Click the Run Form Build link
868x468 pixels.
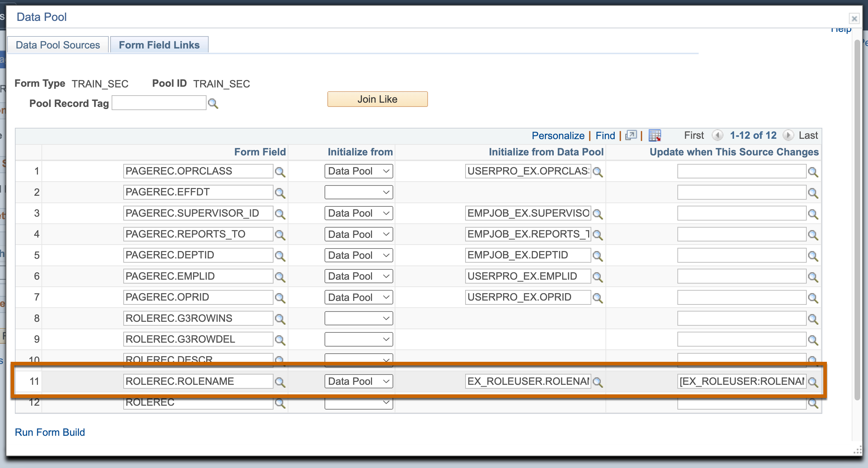click(x=51, y=432)
